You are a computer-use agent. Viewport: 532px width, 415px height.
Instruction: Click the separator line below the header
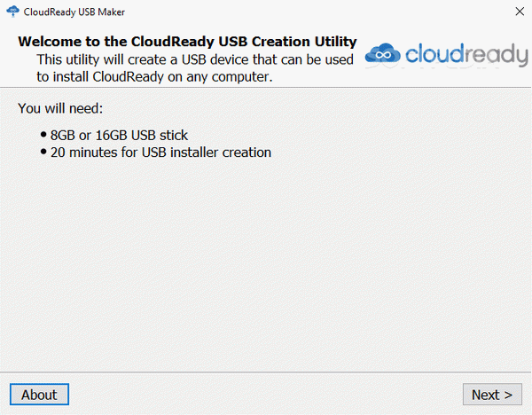(266, 88)
